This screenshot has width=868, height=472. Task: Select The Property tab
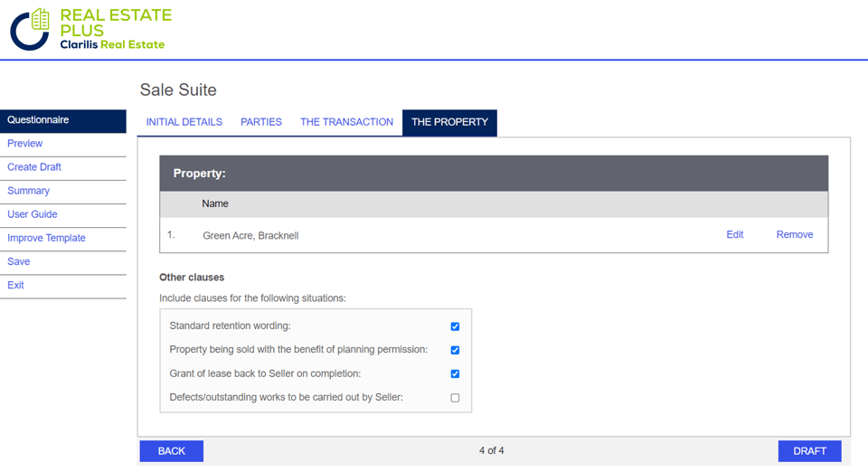pyautogui.click(x=449, y=122)
